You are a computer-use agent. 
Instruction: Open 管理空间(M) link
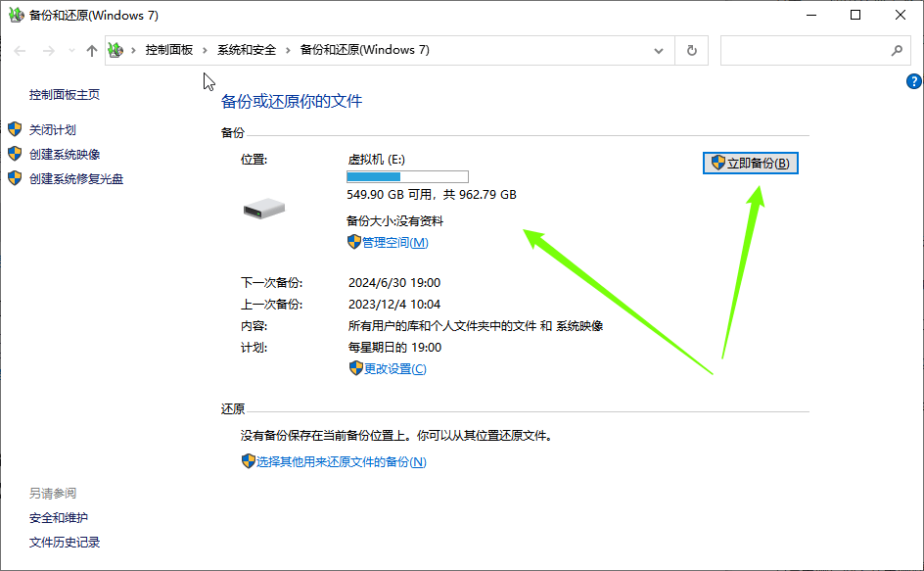tap(394, 243)
